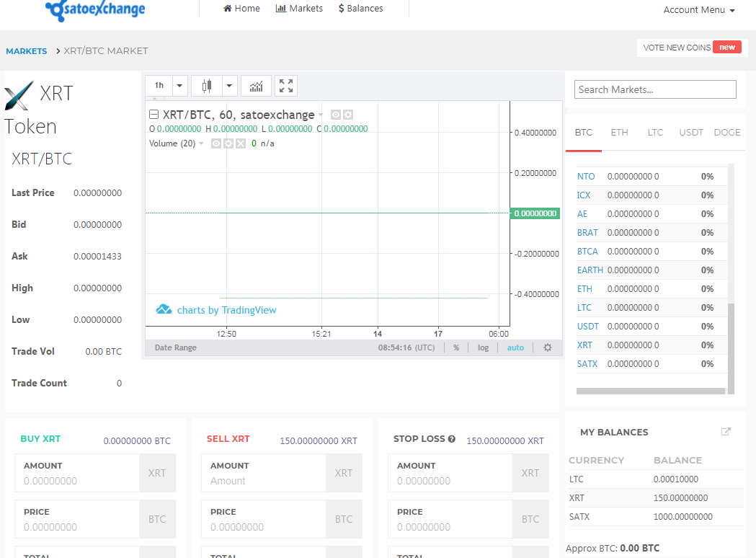
Task: Click the MARKETS breadcrumb link
Action: tap(27, 51)
